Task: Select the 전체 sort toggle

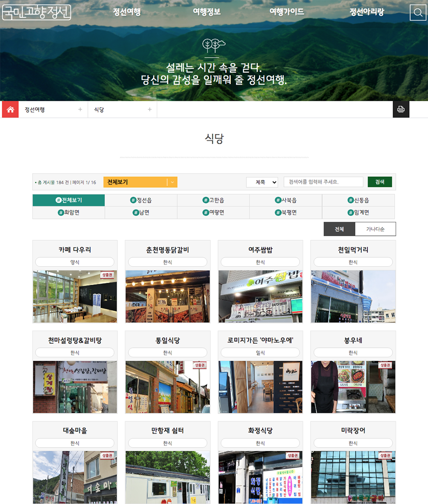Action: (339, 229)
